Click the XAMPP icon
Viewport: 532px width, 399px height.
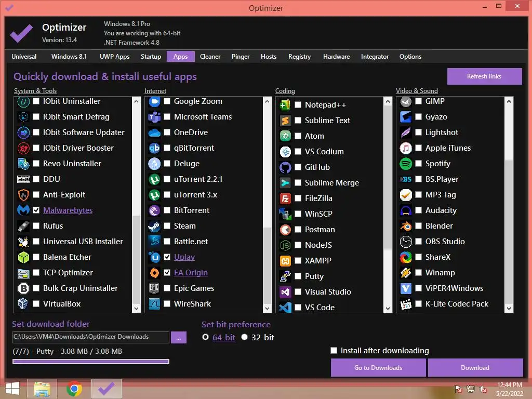point(285,261)
